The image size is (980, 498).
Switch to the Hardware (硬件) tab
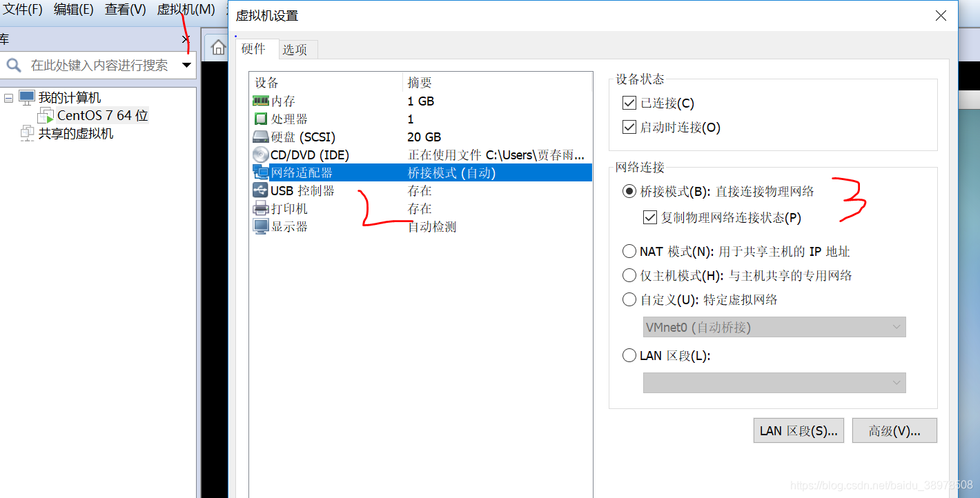pyautogui.click(x=253, y=49)
